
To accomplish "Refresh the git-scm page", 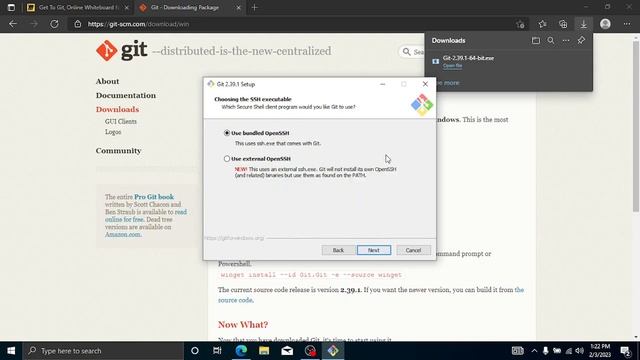I will 54,24.
